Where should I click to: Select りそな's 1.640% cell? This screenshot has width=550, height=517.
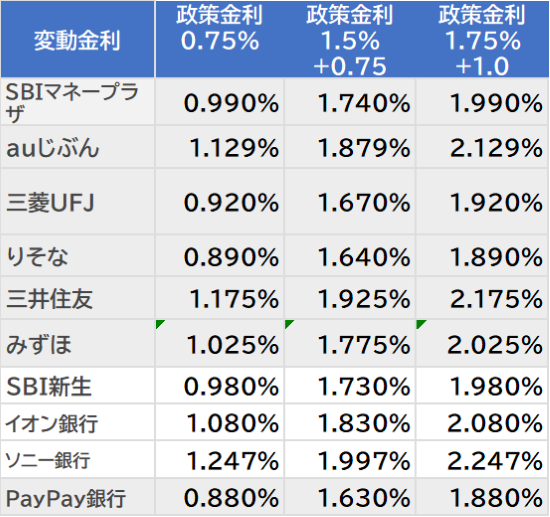(350, 256)
